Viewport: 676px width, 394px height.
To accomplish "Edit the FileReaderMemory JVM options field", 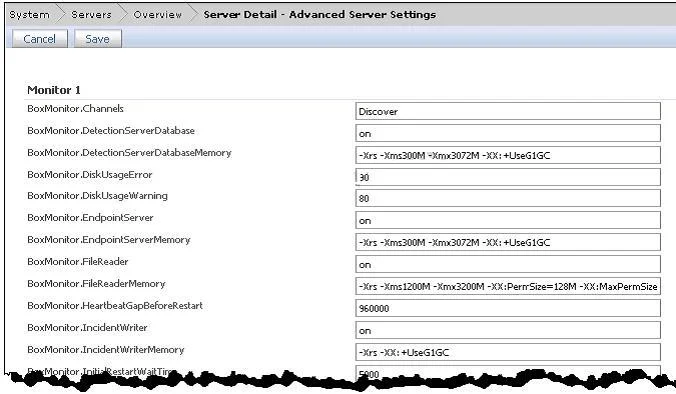I will (508, 286).
